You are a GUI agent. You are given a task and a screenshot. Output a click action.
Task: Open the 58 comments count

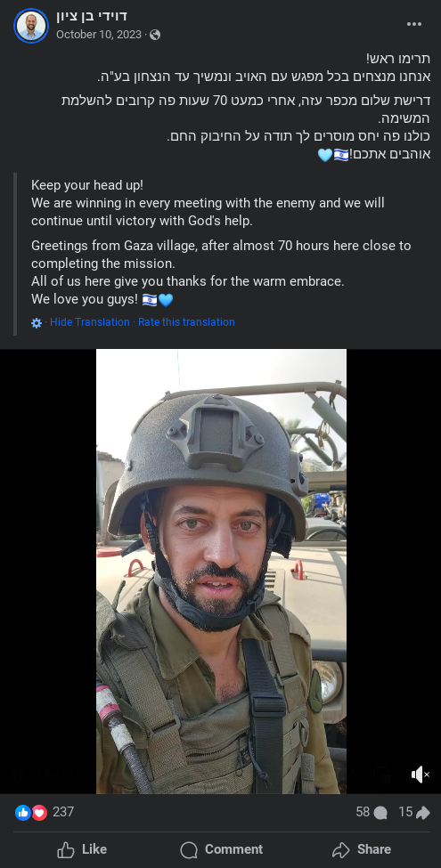[x=372, y=812]
